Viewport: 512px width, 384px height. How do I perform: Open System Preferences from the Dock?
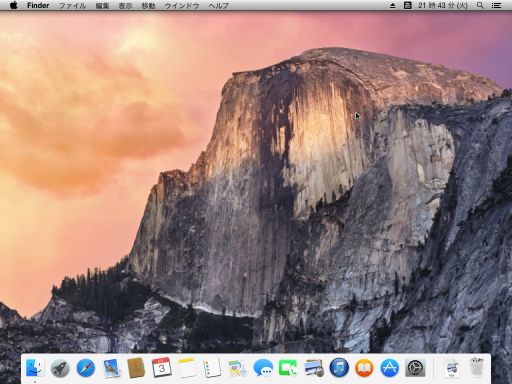[415, 368]
